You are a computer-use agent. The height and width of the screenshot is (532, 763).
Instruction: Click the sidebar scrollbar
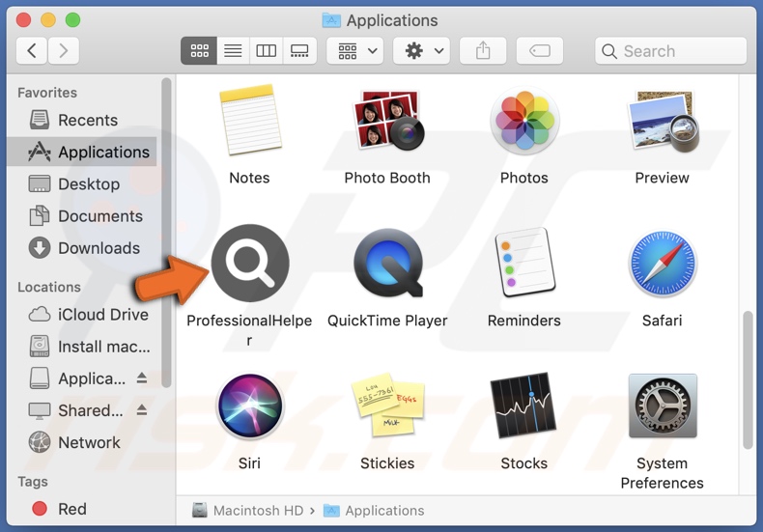tap(166, 233)
